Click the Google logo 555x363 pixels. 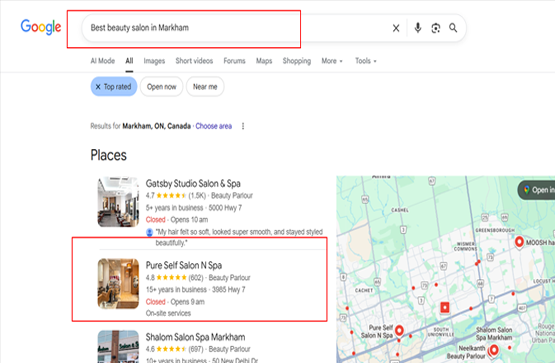coord(41,27)
